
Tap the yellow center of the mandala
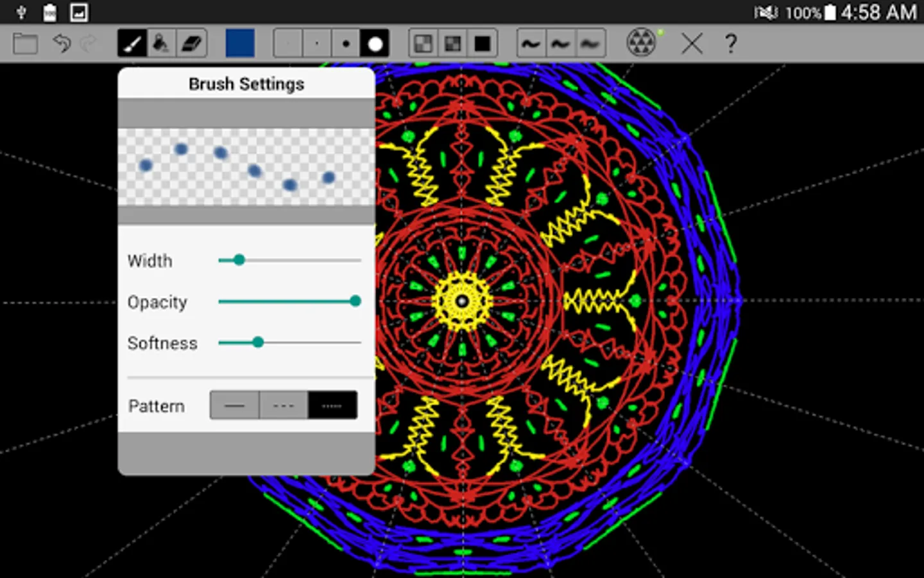coord(462,301)
